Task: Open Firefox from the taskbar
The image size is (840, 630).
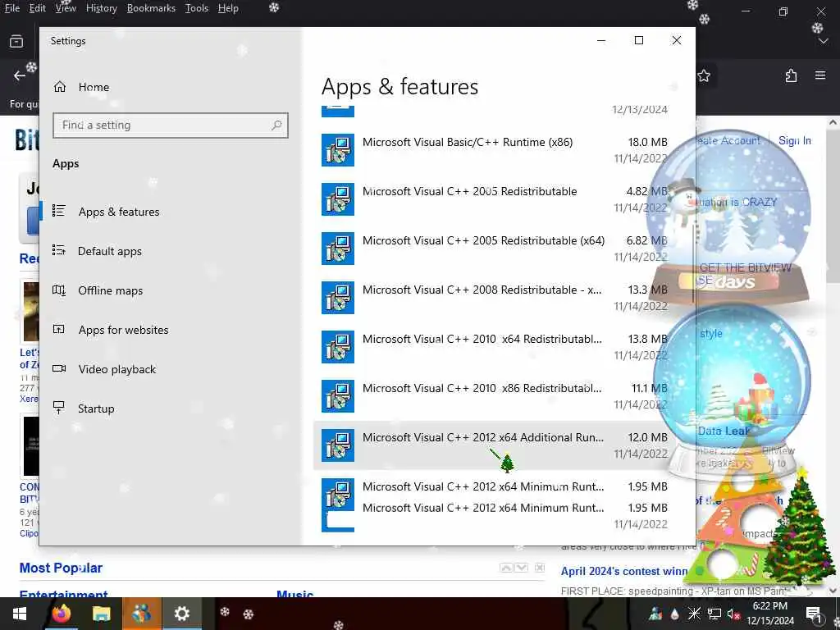Action: coord(61,614)
